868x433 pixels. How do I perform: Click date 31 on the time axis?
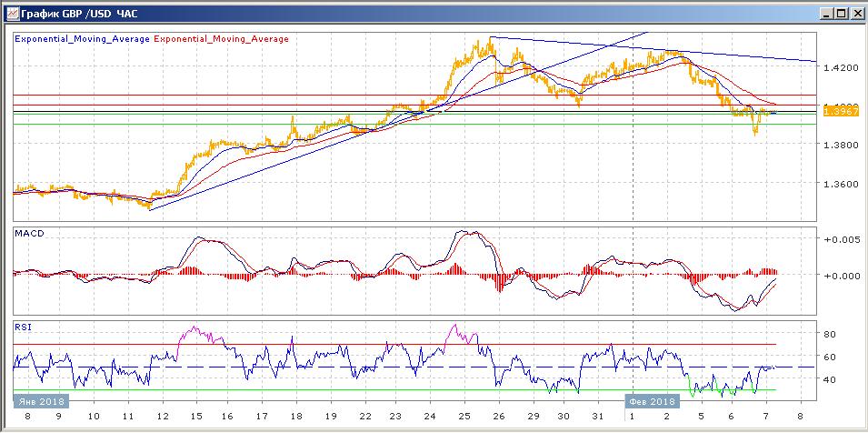[x=597, y=417]
